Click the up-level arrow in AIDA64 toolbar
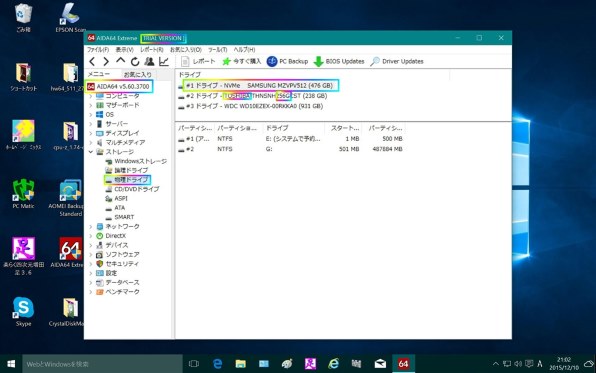The image size is (596, 373). (120, 61)
